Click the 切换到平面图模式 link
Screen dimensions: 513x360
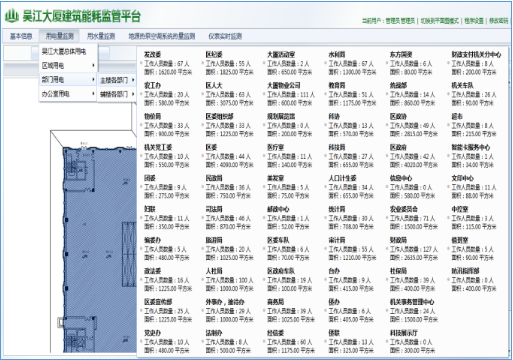tap(439, 21)
